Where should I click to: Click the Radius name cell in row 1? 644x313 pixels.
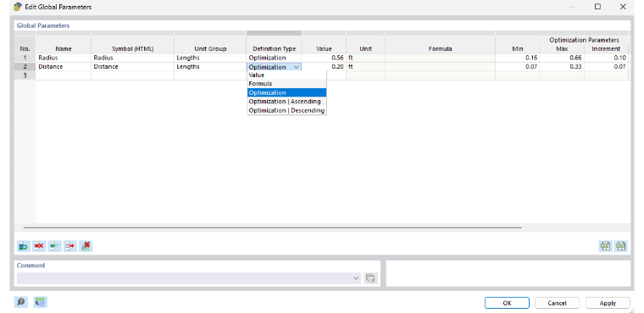click(x=64, y=58)
